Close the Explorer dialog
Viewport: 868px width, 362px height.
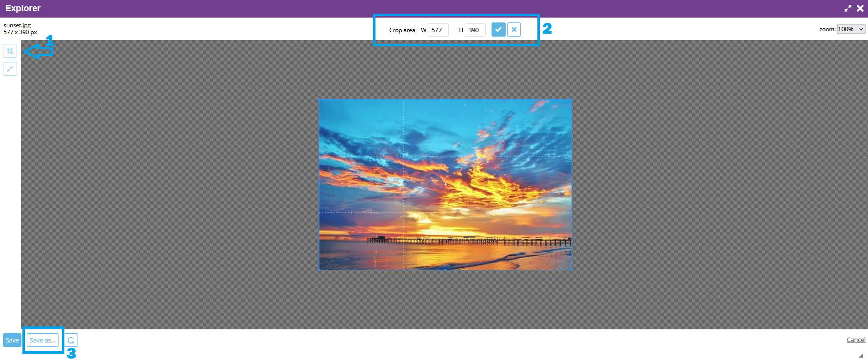[x=860, y=8]
